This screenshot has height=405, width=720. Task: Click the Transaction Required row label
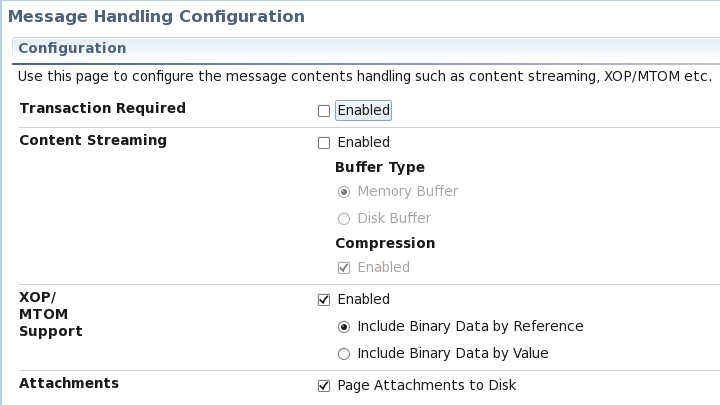(x=103, y=108)
